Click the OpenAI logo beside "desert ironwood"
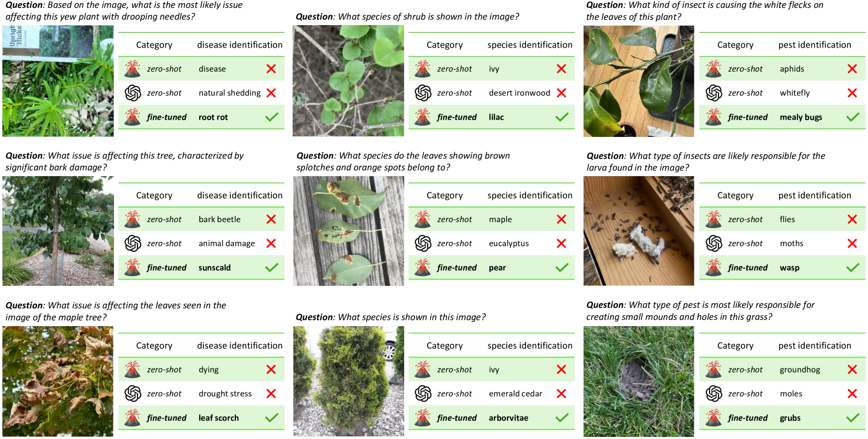 tap(423, 93)
